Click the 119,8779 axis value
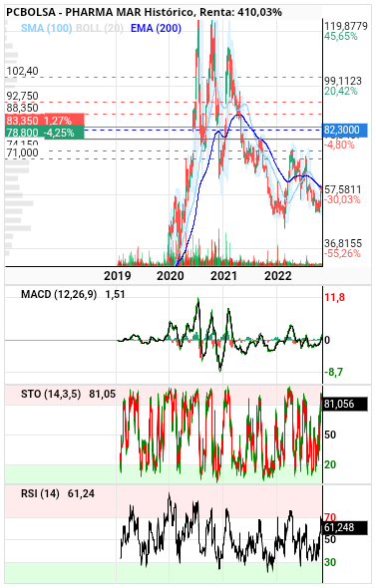The image size is (376, 588). click(x=346, y=26)
